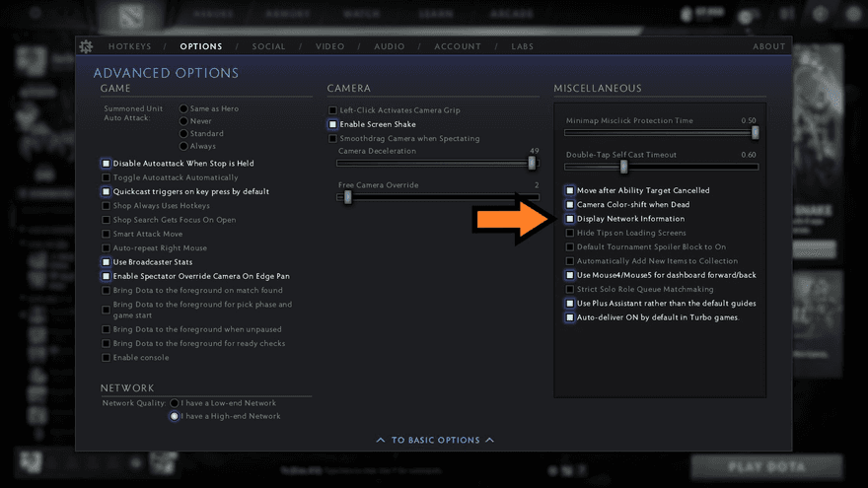
Task: Disable Enable Screen Shake checkbox
Action: coord(333,124)
